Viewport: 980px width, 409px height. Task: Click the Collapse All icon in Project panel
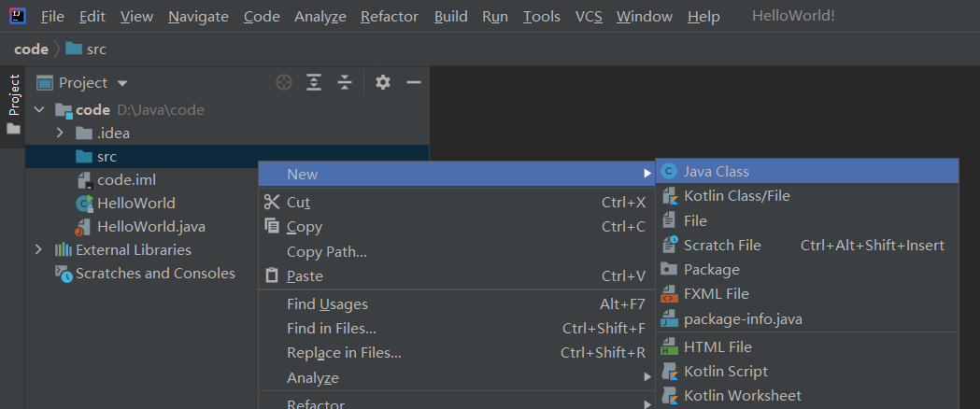click(x=345, y=82)
